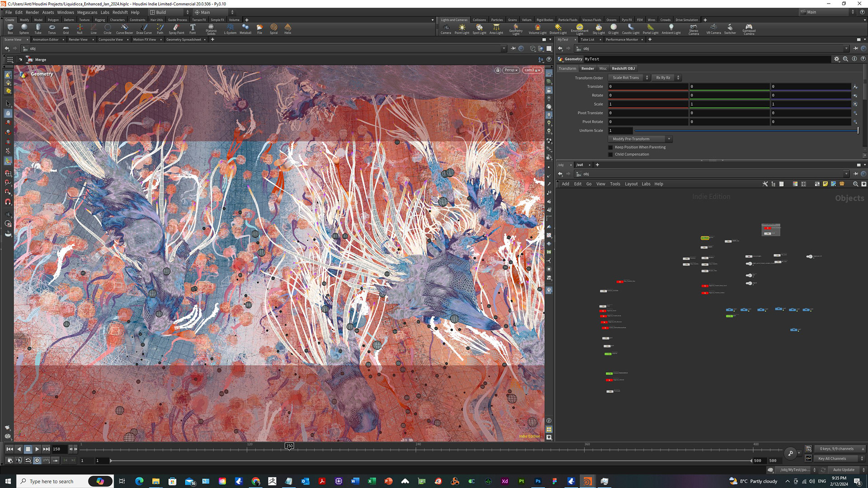This screenshot has width=868, height=488.
Task: Select the L-System shelf tool
Action: [230, 29]
